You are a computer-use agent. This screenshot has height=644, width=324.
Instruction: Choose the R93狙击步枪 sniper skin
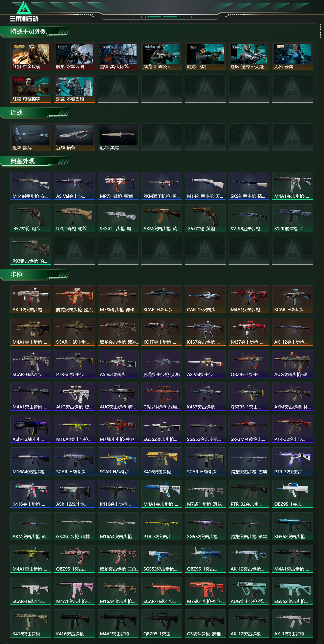pyautogui.click(x=31, y=250)
